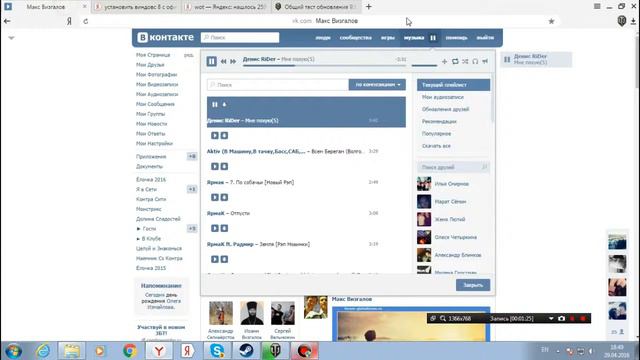The image size is (640, 360).
Task: Adjust the player volume slider
Action: (424, 65)
